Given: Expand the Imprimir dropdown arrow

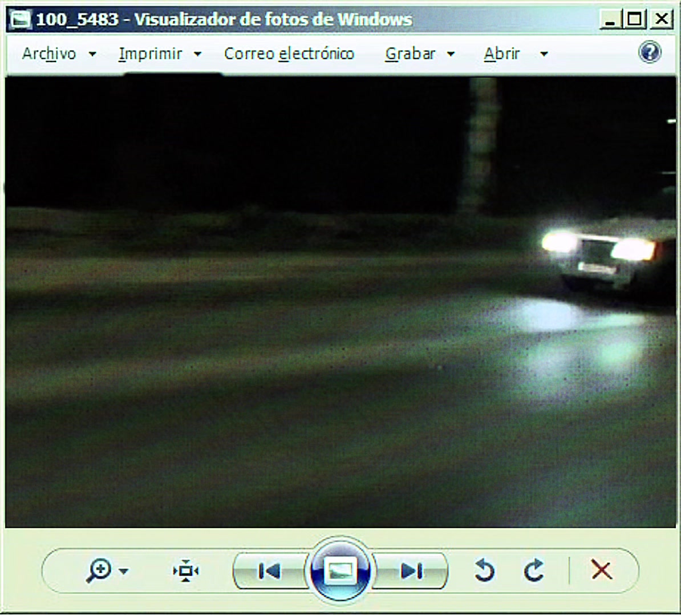Looking at the screenshot, I should [x=197, y=54].
